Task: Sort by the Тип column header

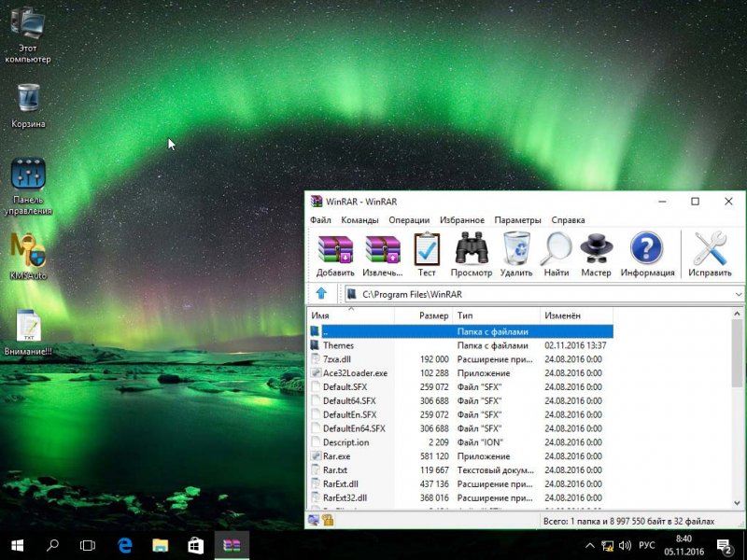Action: coord(497,315)
